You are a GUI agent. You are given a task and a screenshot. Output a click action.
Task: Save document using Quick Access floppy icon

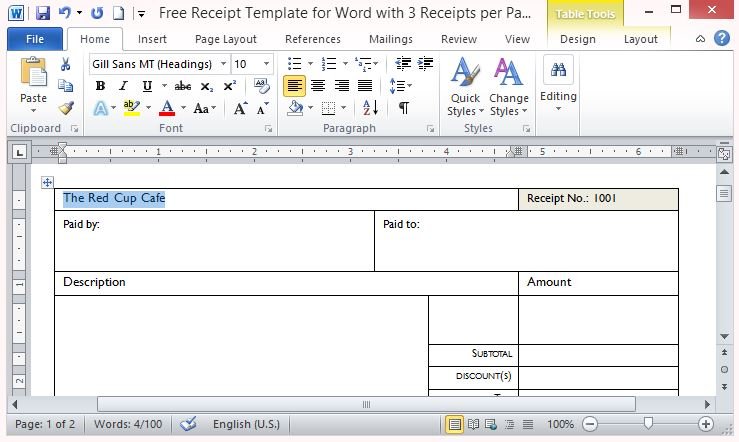click(x=42, y=13)
